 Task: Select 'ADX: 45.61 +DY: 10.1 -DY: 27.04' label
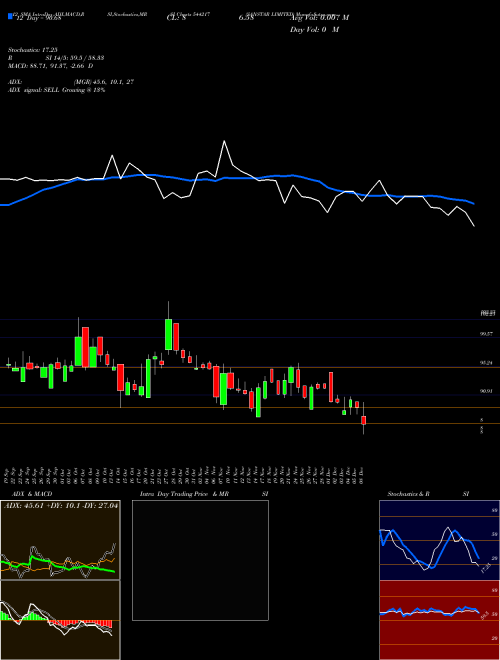point(61,505)
